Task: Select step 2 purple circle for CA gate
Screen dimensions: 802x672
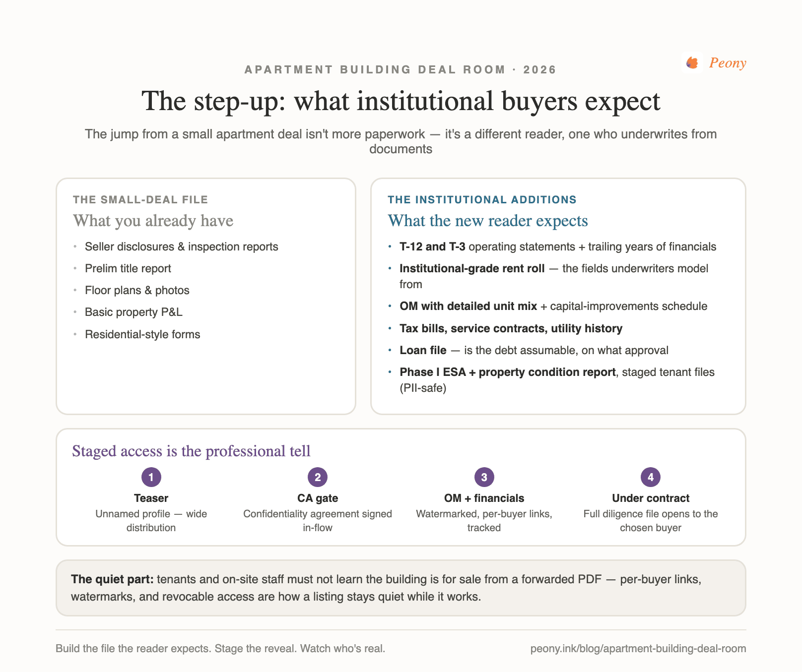Action: 318,477
